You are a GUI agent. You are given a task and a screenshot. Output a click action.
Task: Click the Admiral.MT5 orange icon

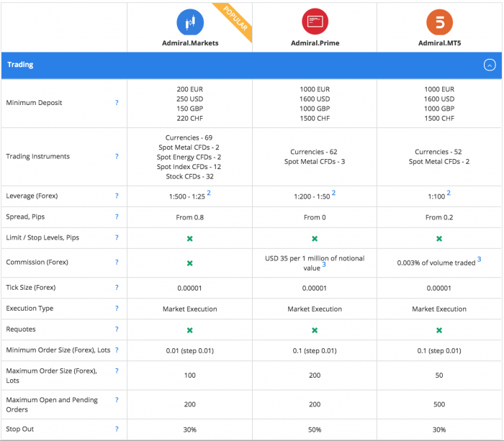[439, 22]
